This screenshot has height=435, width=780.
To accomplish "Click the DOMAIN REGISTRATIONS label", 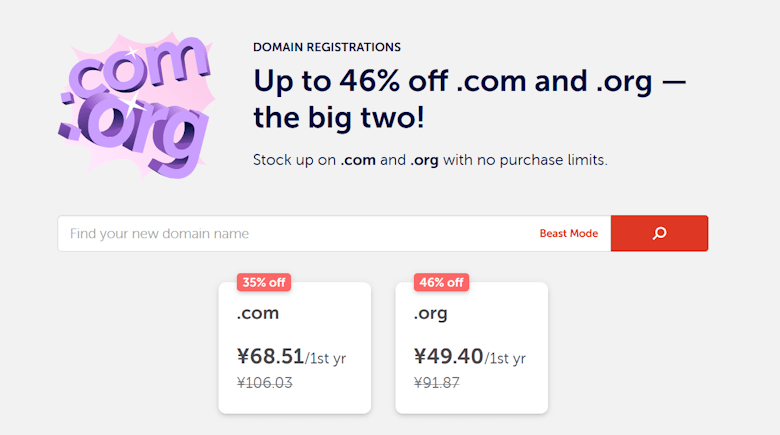I will (x=327, y=47).
